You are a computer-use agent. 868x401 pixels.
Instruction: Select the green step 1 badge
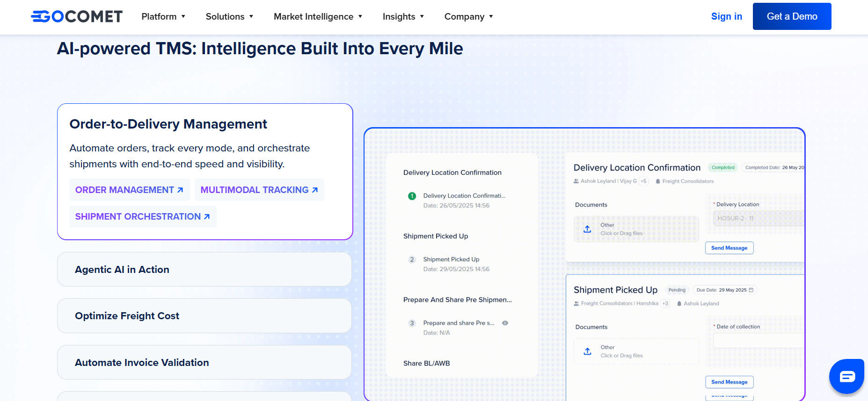(x=412, y=196)
